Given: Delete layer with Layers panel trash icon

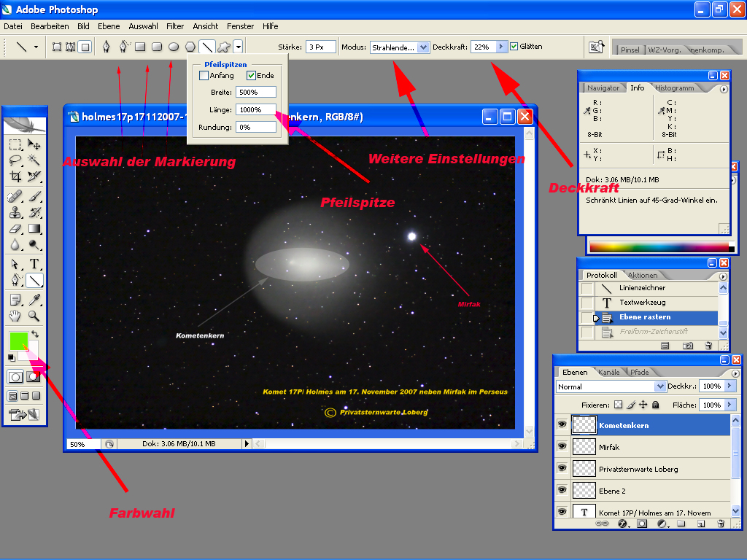Looking at the screenshot, I should tap(721, 524).
